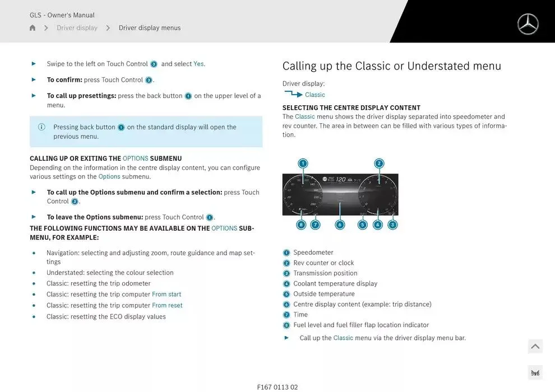This screenshot has height=392, width=555.
Task: Click the document code 'F167 0113 02'
Action: point(277,387)
